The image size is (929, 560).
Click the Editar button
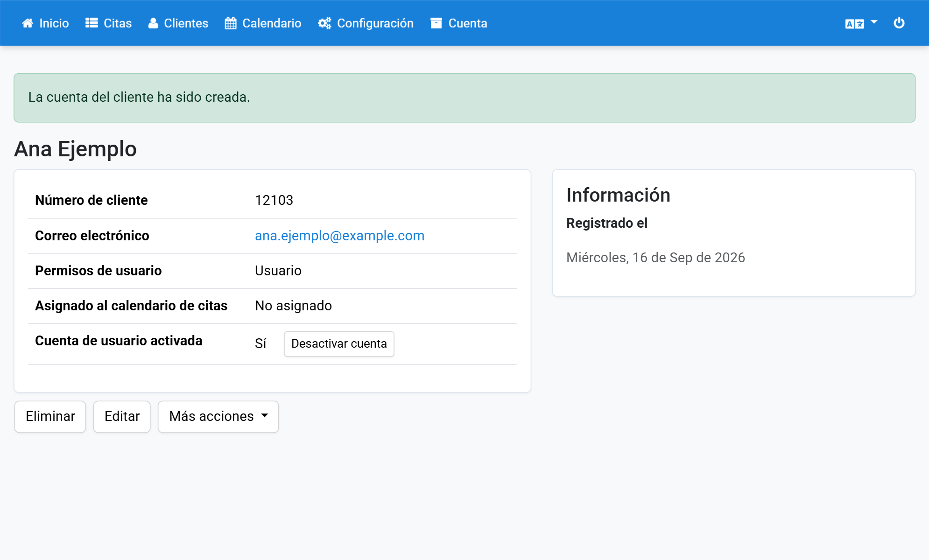pos(122,416)
